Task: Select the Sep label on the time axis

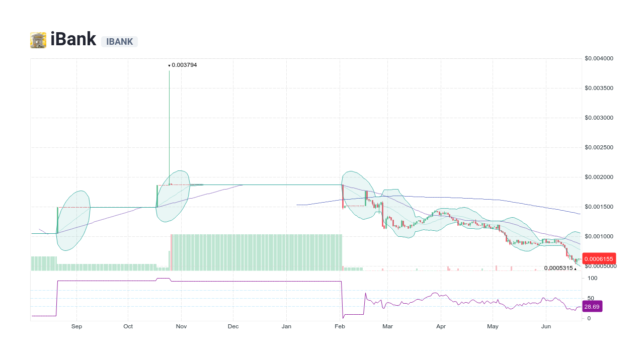Action: (76, 326)
